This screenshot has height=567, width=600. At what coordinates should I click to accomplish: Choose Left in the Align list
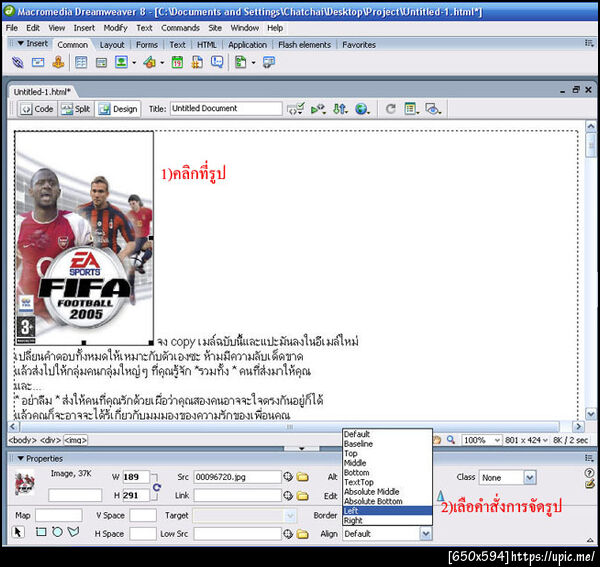(x=387, y=511)
